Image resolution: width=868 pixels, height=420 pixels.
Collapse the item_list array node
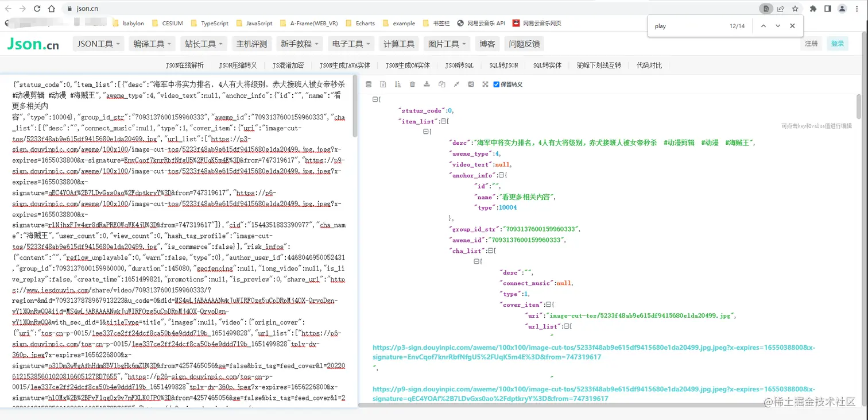tap(443, 121)
